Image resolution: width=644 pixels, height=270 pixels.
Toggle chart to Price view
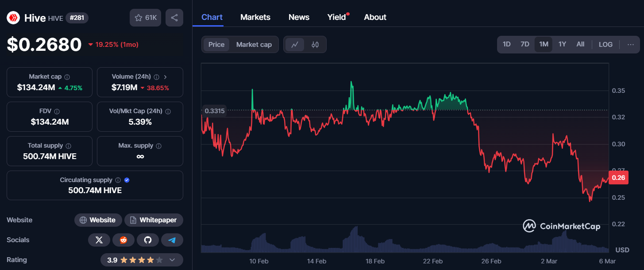216,45
